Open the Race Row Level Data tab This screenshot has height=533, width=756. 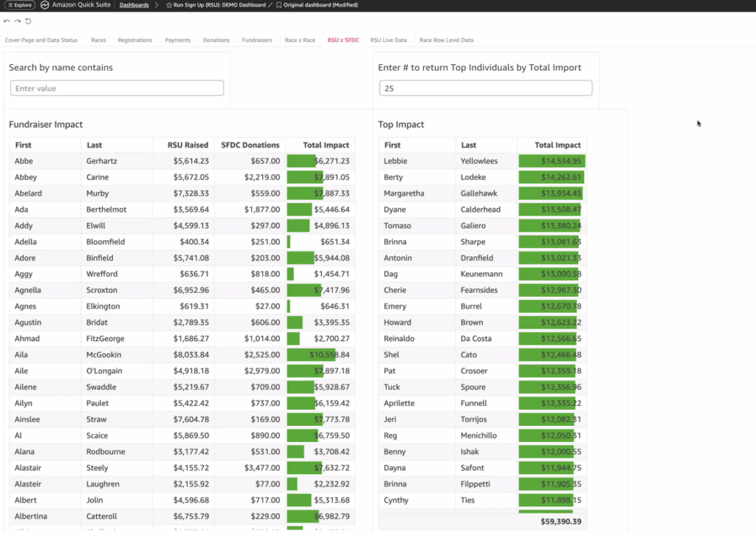point(446,40)
